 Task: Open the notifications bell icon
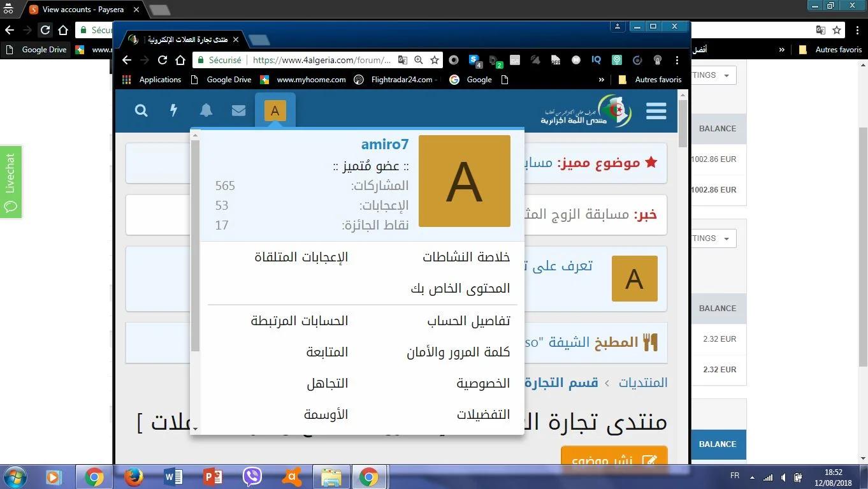[206, 111]
